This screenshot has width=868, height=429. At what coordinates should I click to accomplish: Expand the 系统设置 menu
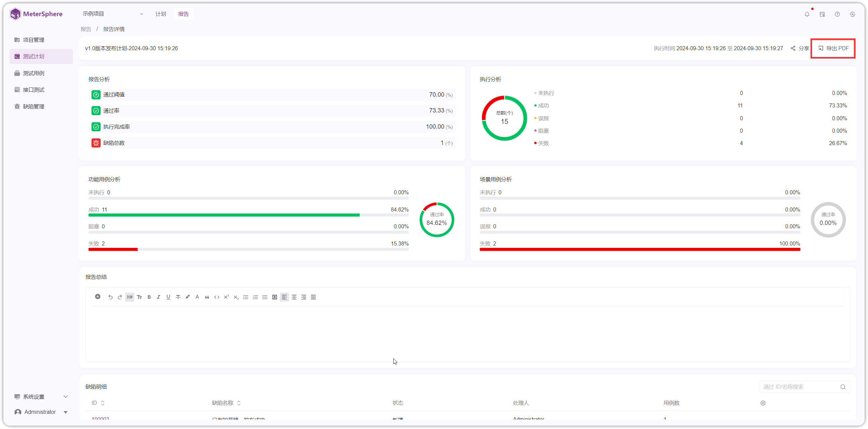click(x=41, y=397)
